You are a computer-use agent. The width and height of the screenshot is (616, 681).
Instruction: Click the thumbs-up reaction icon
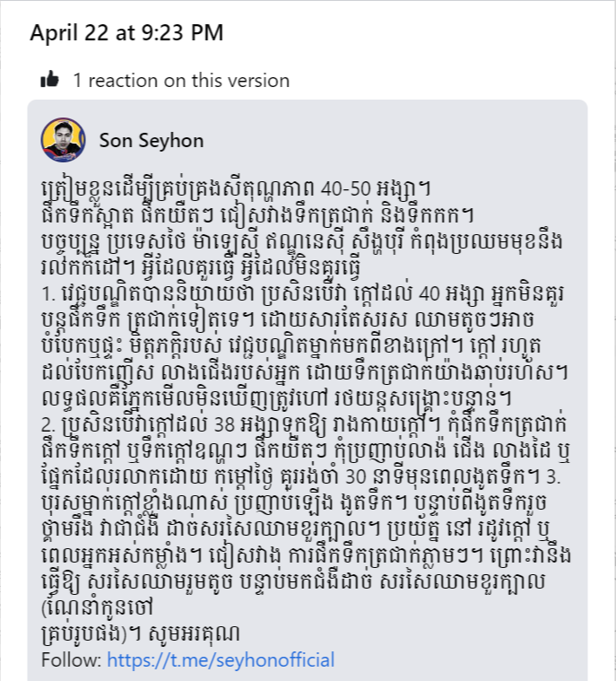[49, 80]
